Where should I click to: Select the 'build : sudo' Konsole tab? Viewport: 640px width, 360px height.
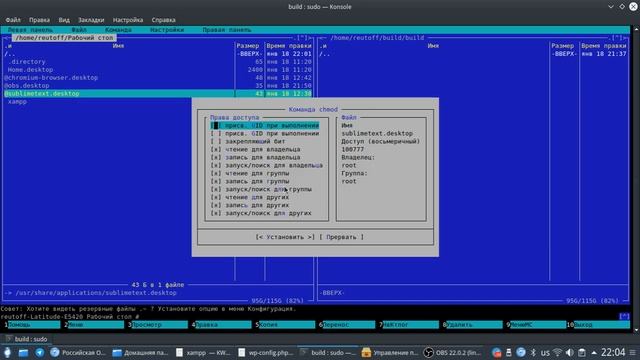click(27, 339)
